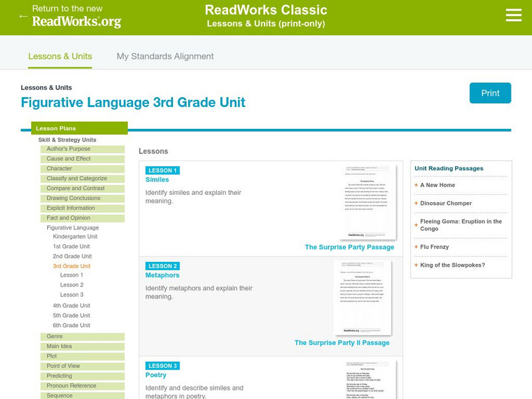
Task: Expand the Main Idea skill unit
Action: (x=82, y=346)
